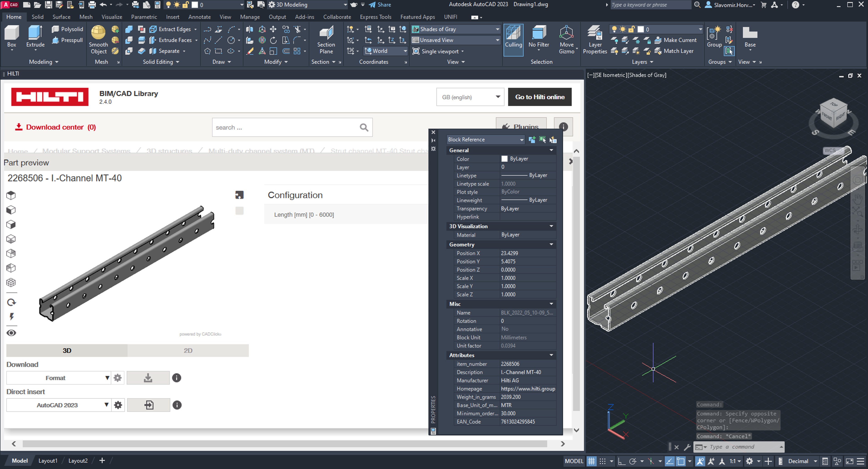Click the direct insert into AutoCAD icon

(x=148, y=405)
